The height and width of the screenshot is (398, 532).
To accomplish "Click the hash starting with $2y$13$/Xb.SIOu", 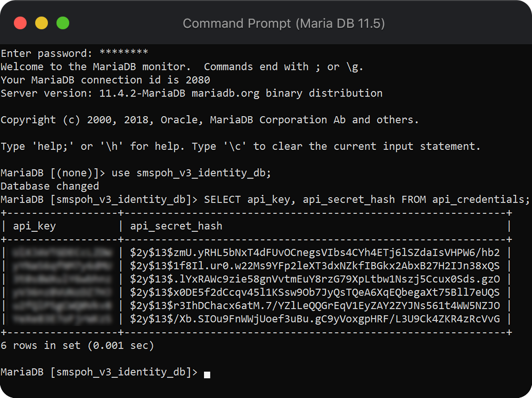I will (x=315, y=319).
